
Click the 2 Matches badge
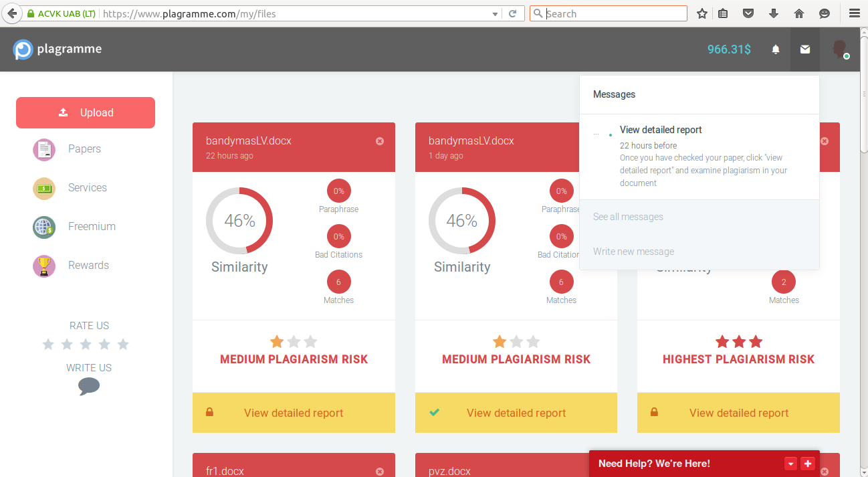click(784, 282)
